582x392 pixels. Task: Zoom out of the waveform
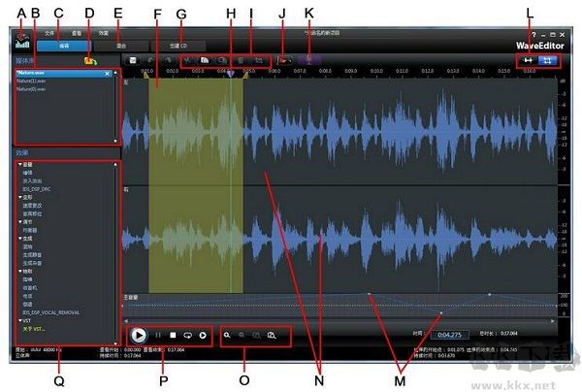click(242, 335)
